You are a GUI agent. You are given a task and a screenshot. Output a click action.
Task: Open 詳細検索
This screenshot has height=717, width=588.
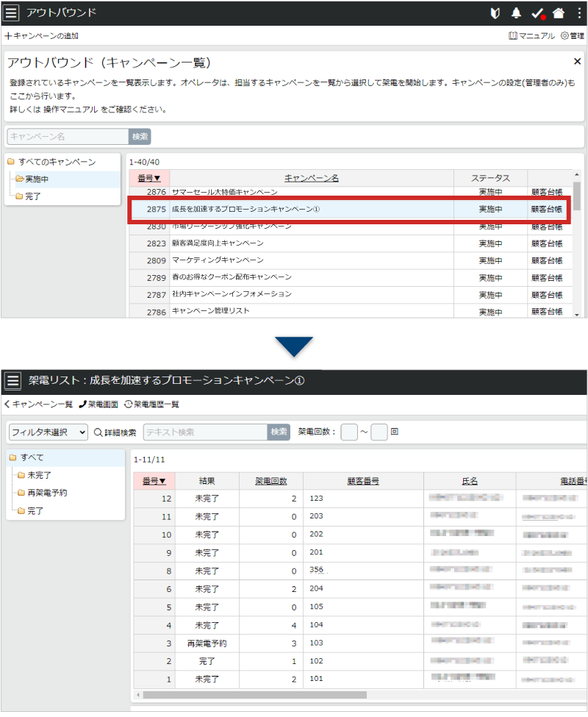pos(115,432)
